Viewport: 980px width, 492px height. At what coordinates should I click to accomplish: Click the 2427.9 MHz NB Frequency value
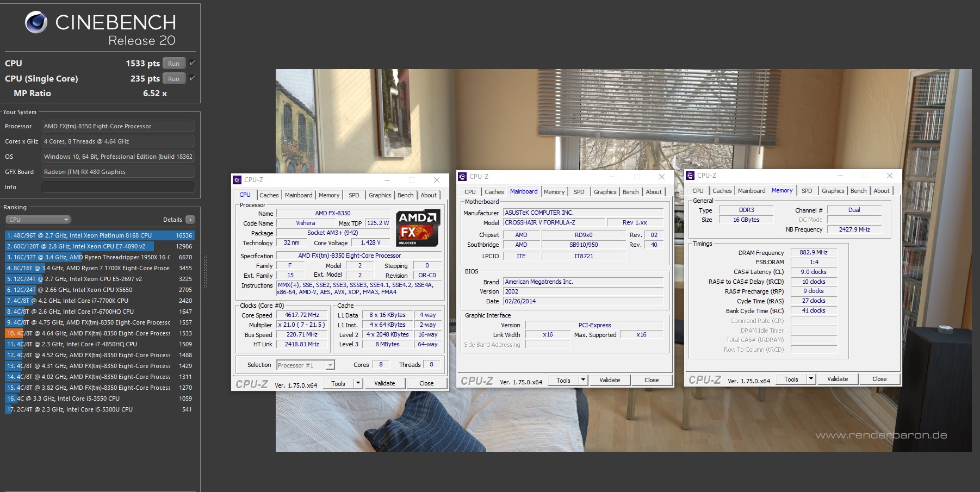click(x=854, y=229)
